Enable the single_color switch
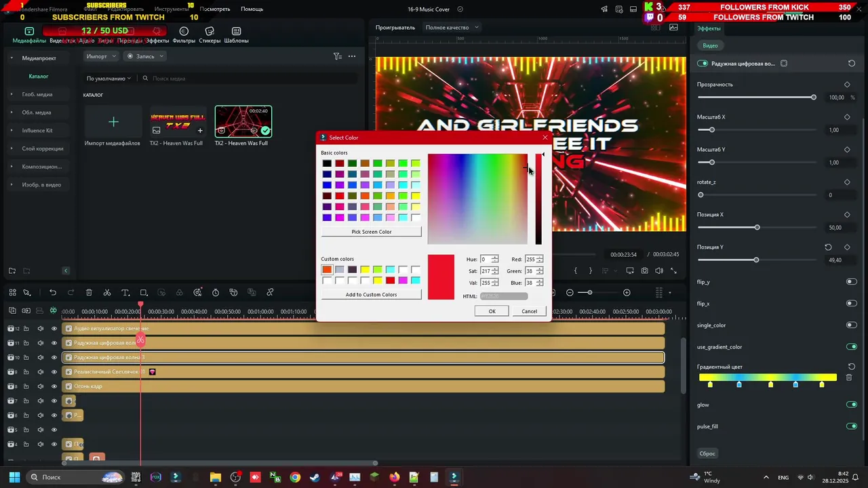 [x=852, y=325]
